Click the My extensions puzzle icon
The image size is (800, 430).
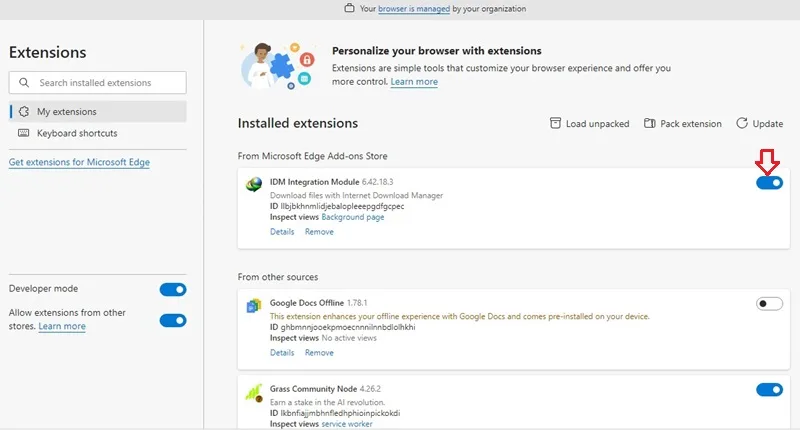24,111
